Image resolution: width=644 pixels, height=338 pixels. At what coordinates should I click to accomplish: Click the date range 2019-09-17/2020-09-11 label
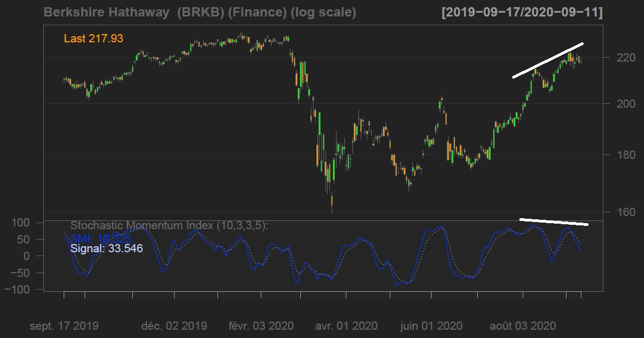click(x=522, y=12)
